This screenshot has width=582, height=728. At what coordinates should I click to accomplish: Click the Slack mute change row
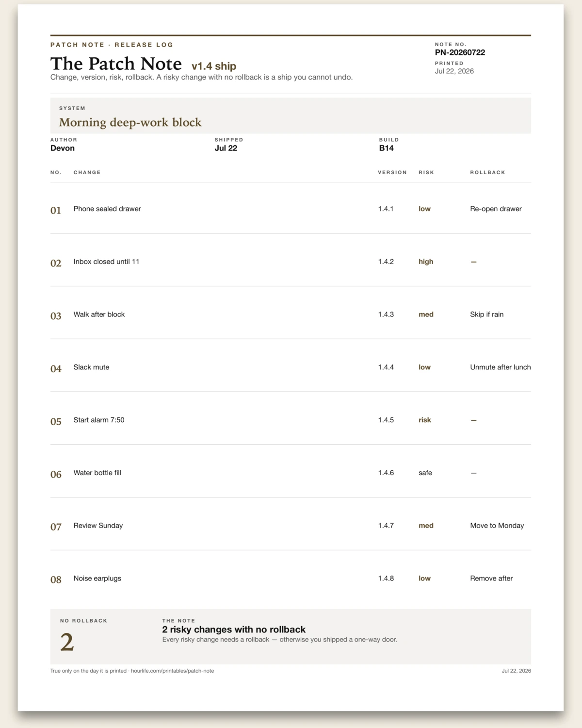tap(291, 367)
